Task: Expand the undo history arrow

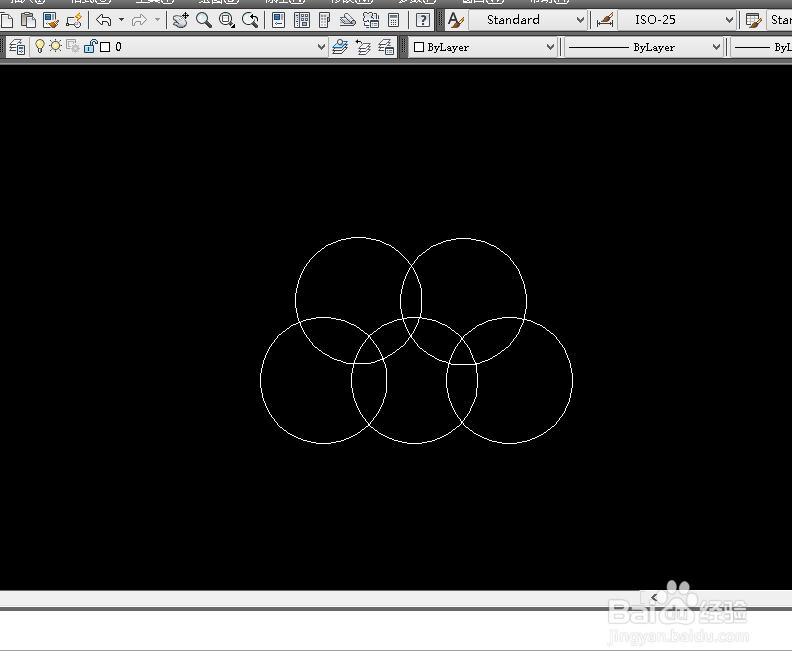Action: 121,20
